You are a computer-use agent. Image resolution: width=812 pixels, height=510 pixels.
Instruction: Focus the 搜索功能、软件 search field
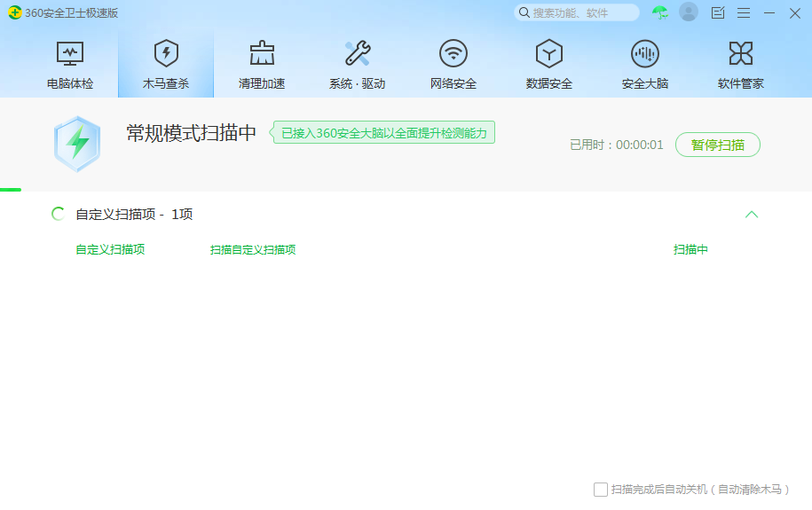(x=576, y=12)
